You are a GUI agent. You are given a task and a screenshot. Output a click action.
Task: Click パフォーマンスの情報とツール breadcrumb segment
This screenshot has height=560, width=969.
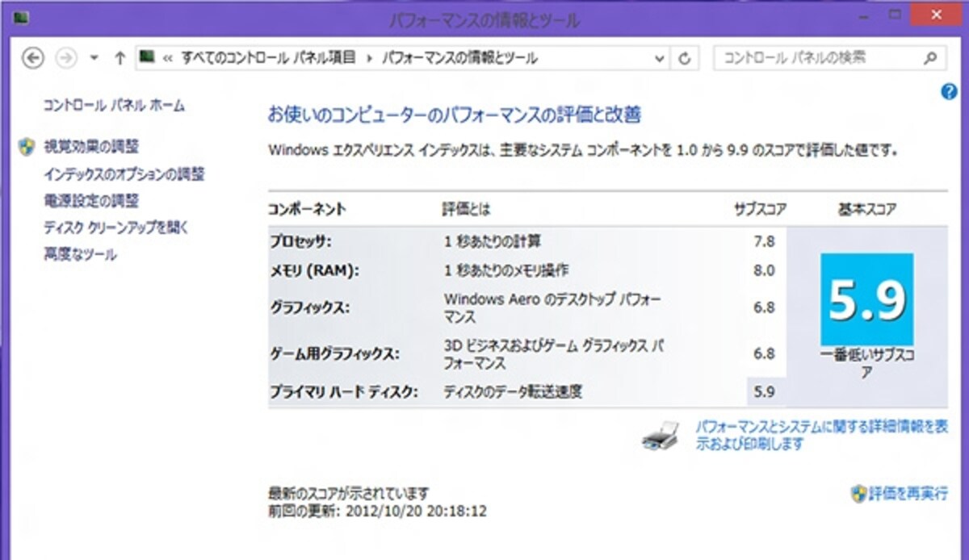pyautogui.click(x=459, y=58)
